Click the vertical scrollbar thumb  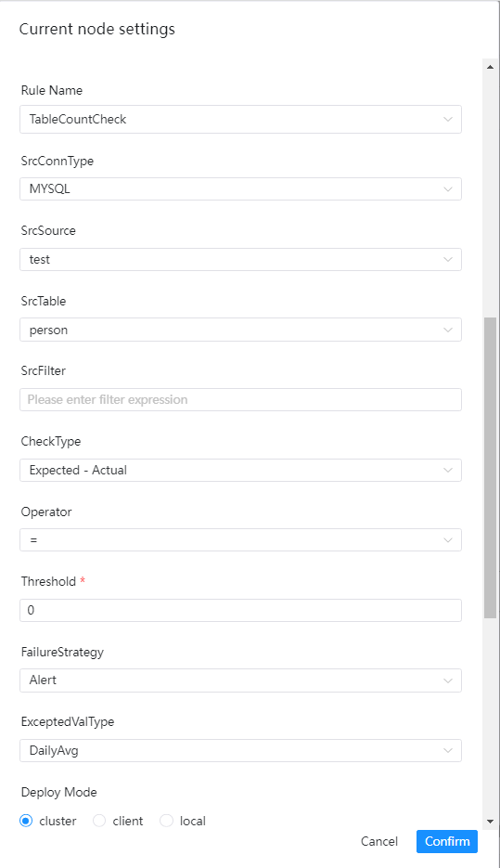(x=490, y=468)
